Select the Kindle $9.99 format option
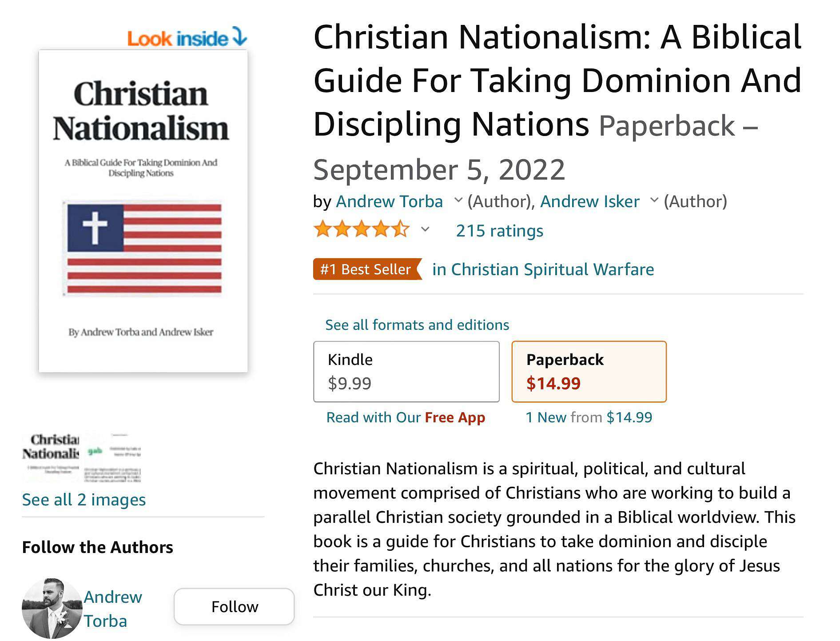Image resolution: width=840 pixels, height=641 pixels. [406, 372]
